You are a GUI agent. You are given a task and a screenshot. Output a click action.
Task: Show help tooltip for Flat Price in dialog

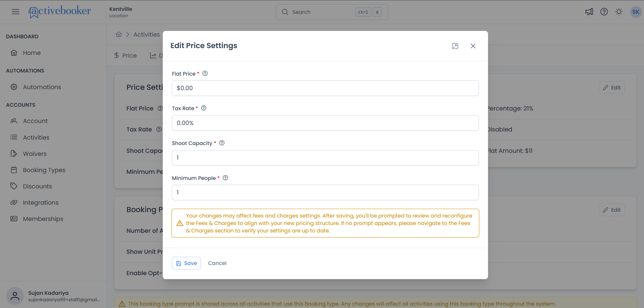click(x=205, y=74)
